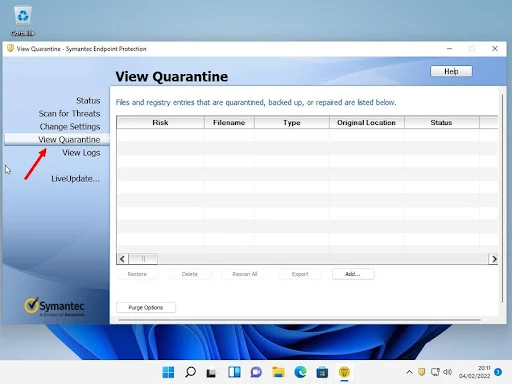Open the Widgets taskbar icon
Screen dimensions: 512x384
[234, 372]
